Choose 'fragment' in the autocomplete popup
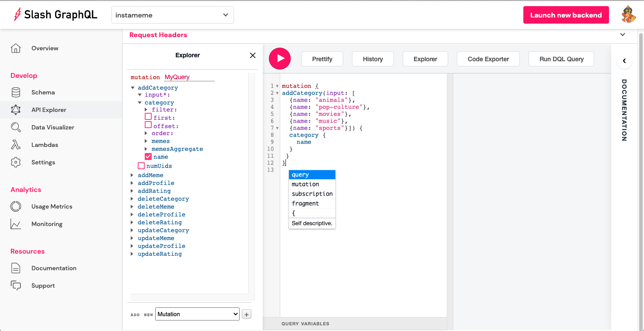 coord(305,203)
